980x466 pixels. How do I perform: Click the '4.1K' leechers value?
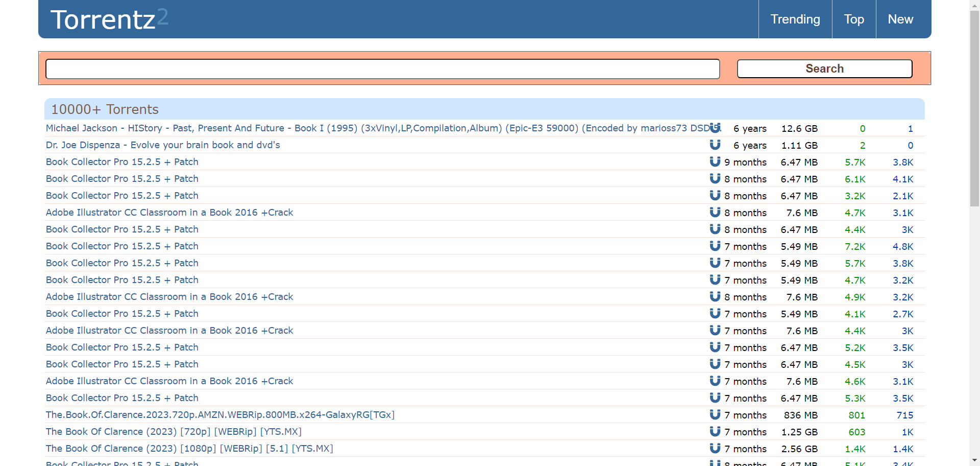coord(903,179)
